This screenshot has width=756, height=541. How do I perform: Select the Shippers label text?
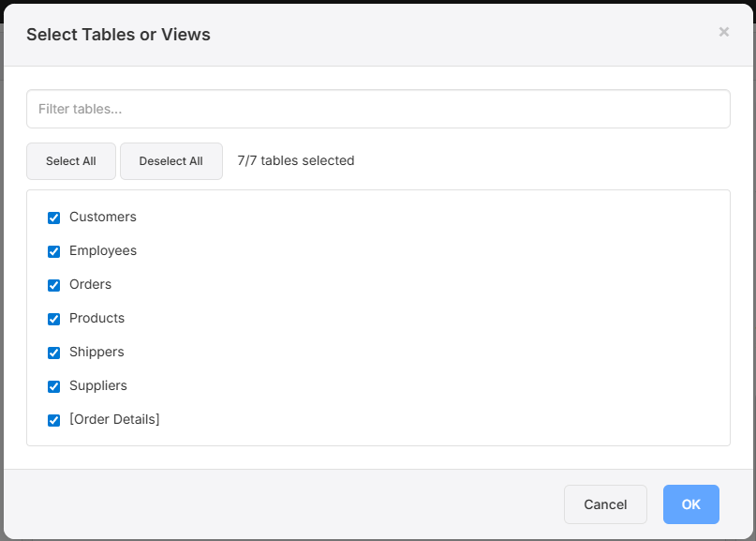point(96,352)
